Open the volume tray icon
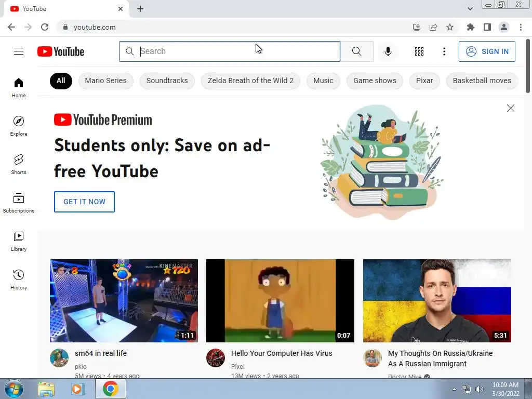532x399 pixels. (479, 389)
